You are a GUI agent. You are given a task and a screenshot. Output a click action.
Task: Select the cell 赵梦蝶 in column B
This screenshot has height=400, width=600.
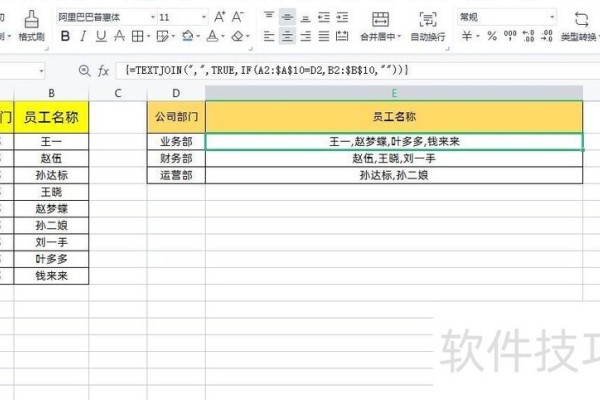point(51,209)
